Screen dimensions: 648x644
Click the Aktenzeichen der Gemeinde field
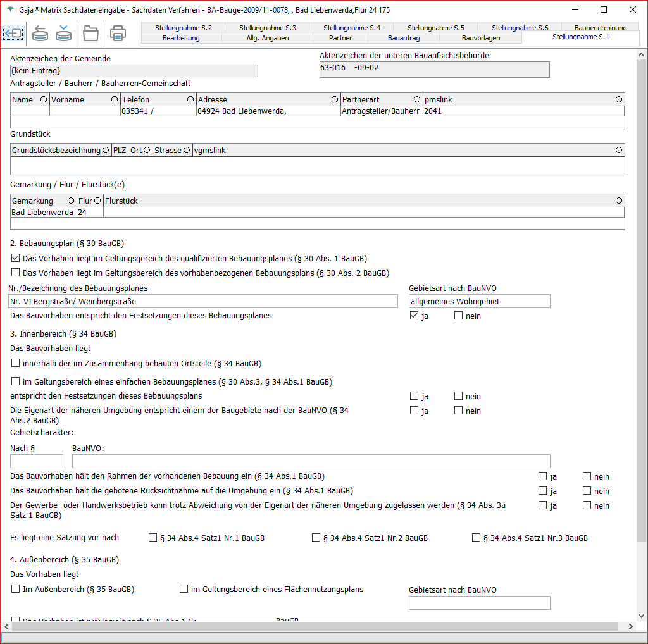134,71
